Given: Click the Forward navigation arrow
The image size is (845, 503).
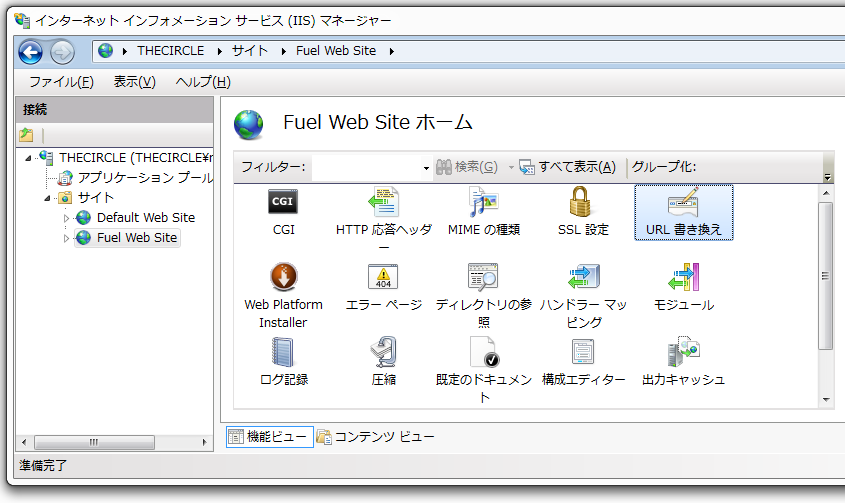Looking at the screenshot, I should [63, 52].
